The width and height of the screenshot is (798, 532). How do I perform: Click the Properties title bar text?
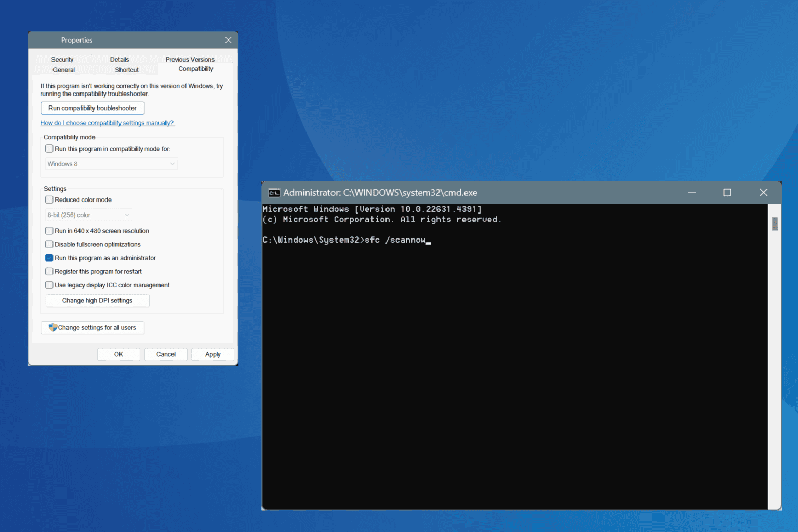(77, 40)
